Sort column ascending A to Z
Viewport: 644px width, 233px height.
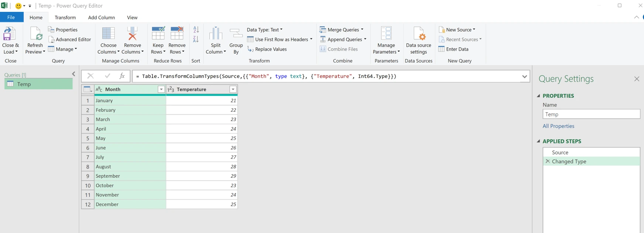(196, 30)
